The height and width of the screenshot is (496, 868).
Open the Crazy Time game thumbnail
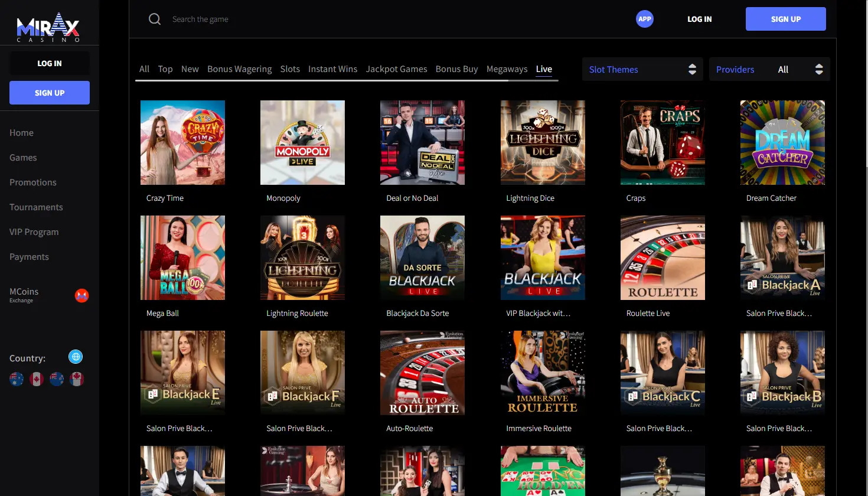(182, 142)
